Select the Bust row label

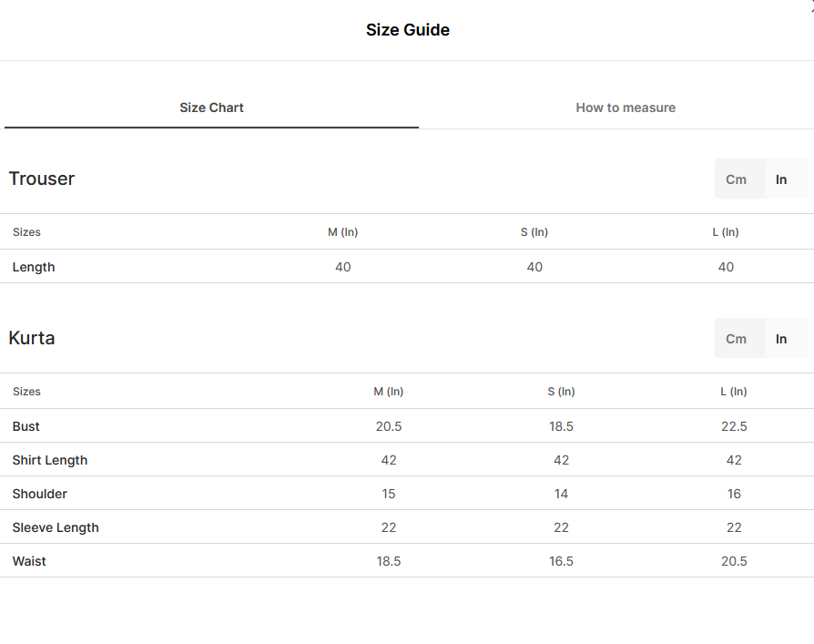(26, 426)
